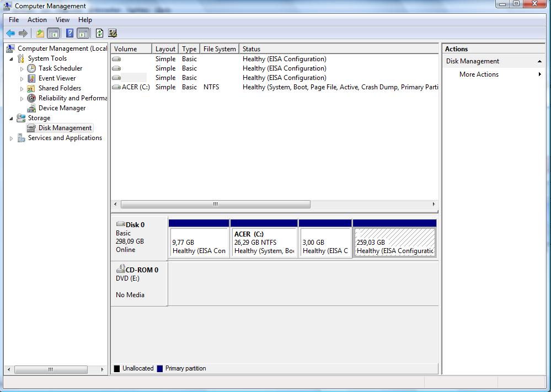Screen dimensions: 551x392
Task: Click the Forward arrow toolbar icon
Action: click(x=23, y=34)
